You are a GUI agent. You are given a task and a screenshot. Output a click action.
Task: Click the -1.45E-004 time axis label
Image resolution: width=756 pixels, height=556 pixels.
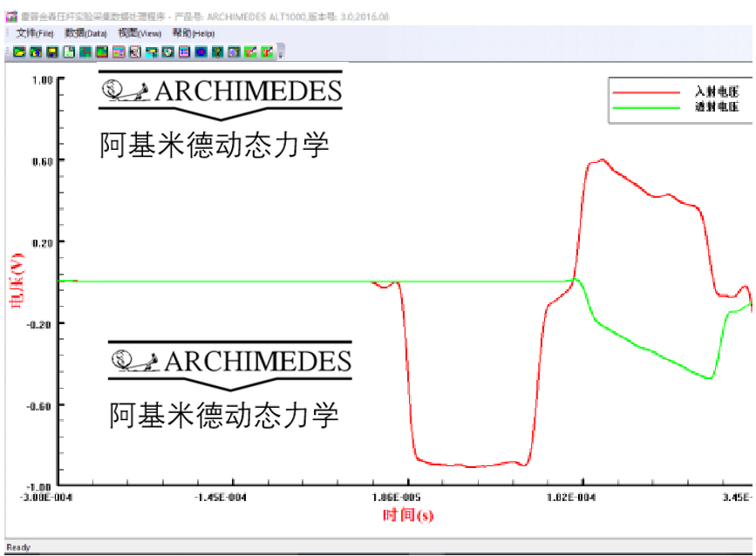pos(221,498)
